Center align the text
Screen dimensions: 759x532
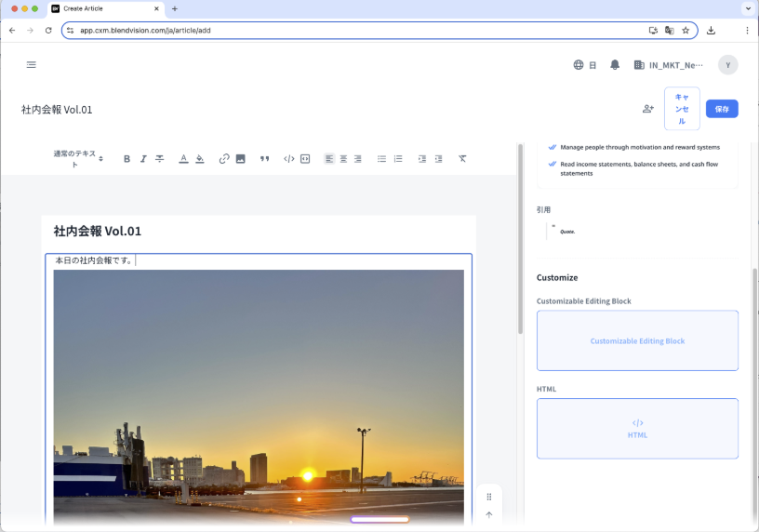point(343,159)
